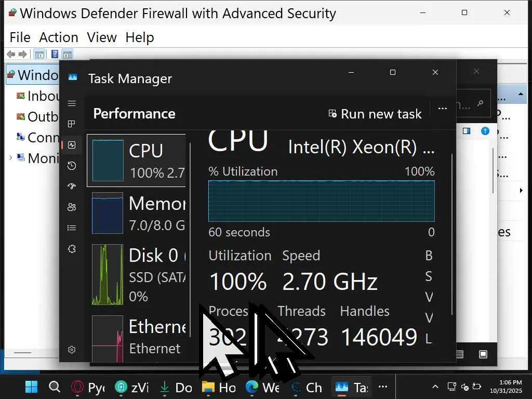This screenshot has width=532, height=399.
Task: Toggle the Task Manager hamburger navigation menu
Action: pos(72,103)
